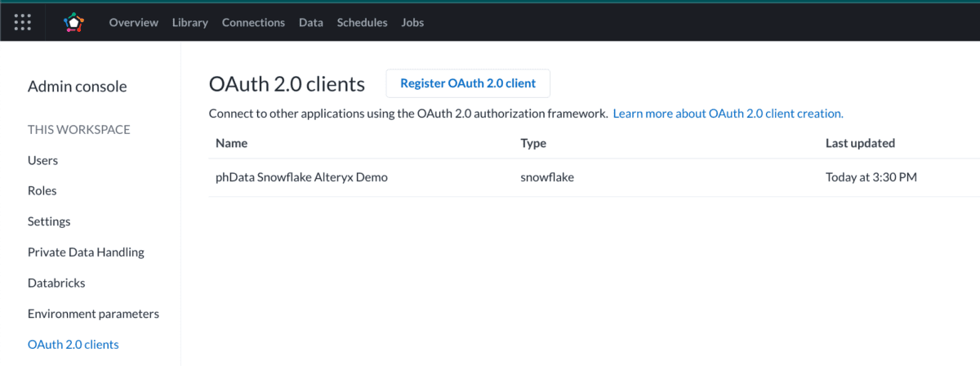Open Learn more about OAuth 2.0 client creation link
This screenshot has height=366, width=980.
click(x=728, y=114)
